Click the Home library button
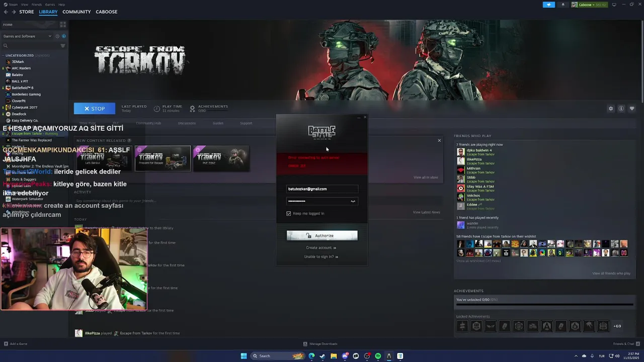The image size is (644, 362). 30,24
